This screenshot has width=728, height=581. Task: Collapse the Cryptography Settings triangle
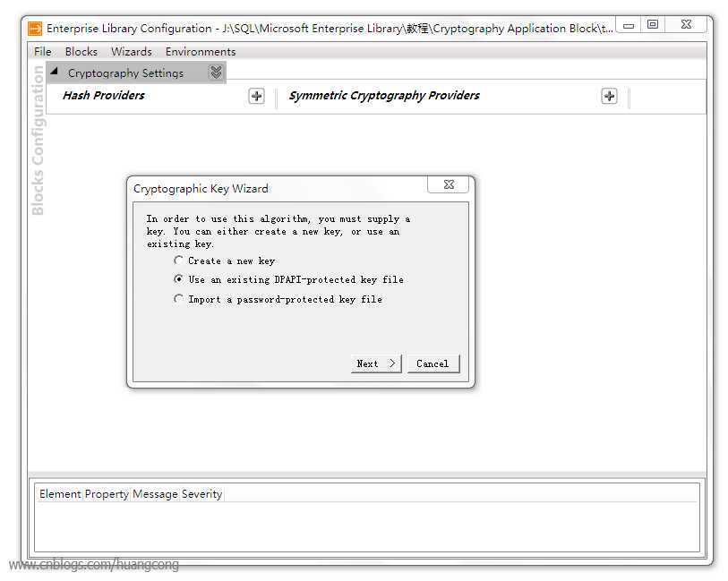55,72
